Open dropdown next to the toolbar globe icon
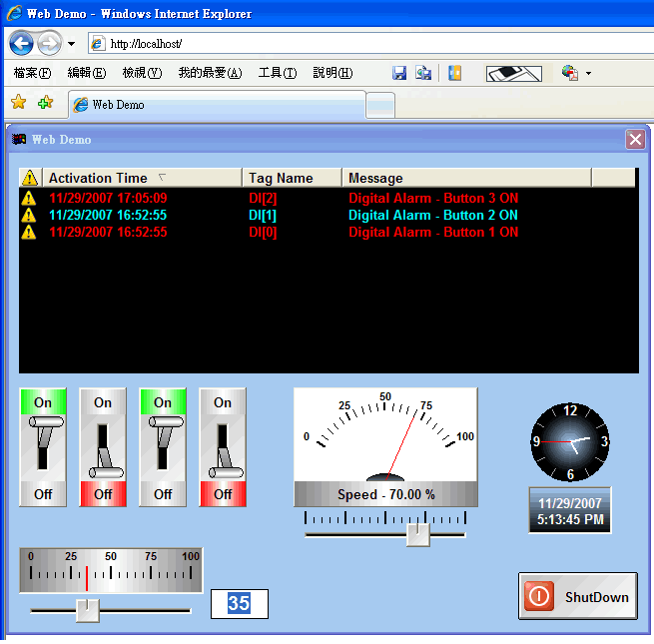This screenshot has height=644, width=654. [x=588, y=74]
